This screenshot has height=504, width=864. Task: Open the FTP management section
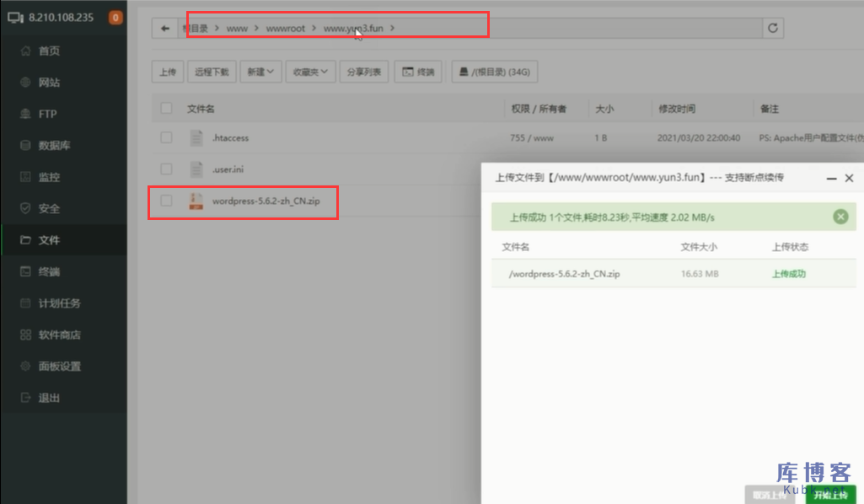coord(48,113)
